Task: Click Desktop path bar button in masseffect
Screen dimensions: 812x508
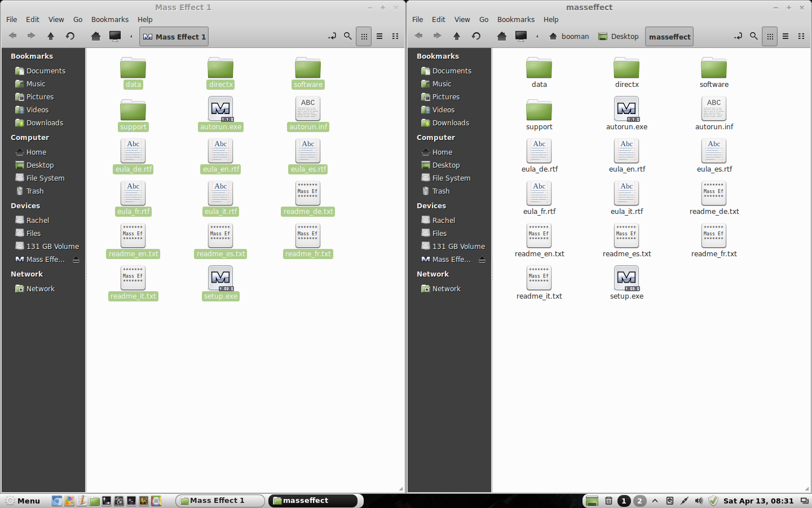Action: pyautogui.click(x=619, y=37)
